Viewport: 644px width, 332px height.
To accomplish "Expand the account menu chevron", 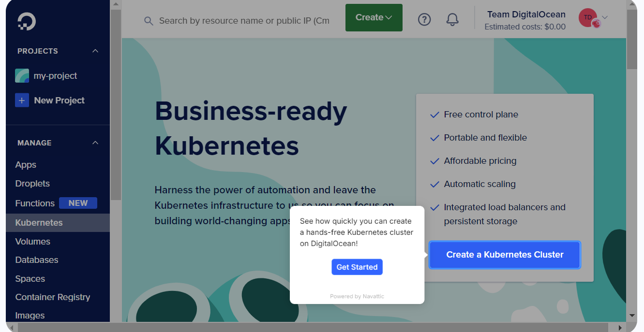I will (605, 18).
